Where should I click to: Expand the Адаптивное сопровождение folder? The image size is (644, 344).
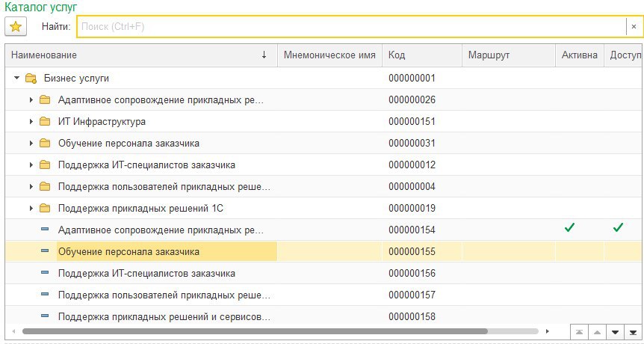click(x=31, y=99)
